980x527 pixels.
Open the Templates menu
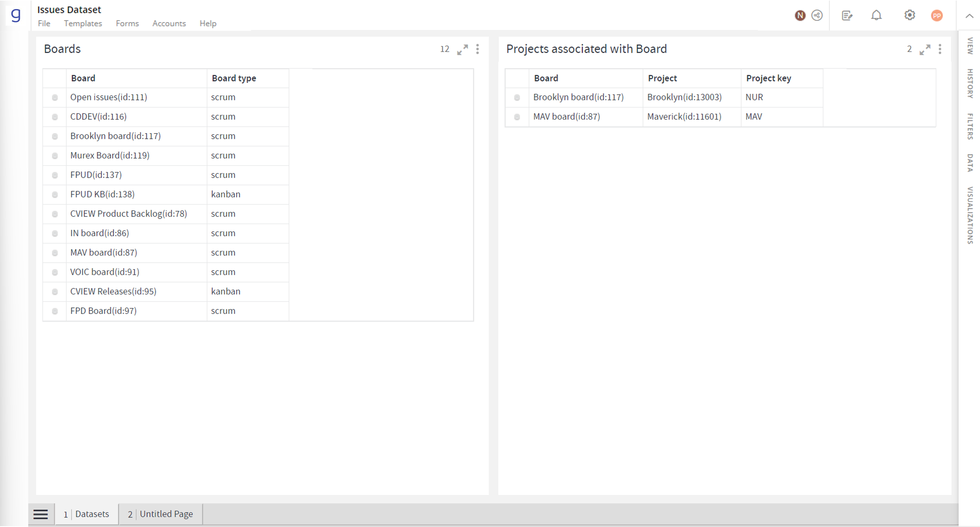click(83, 24)
